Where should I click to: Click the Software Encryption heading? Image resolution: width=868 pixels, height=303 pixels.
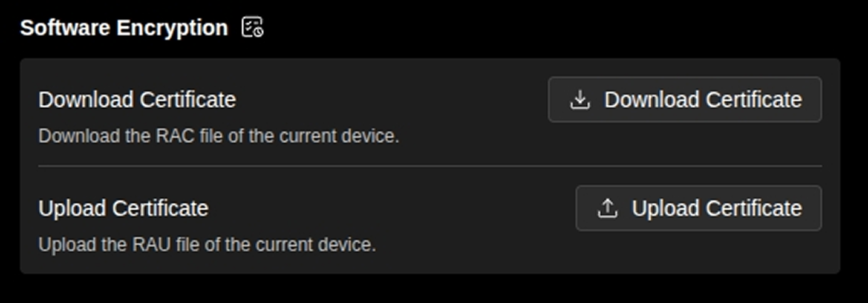pyautogui.click(x=124, y=28)
